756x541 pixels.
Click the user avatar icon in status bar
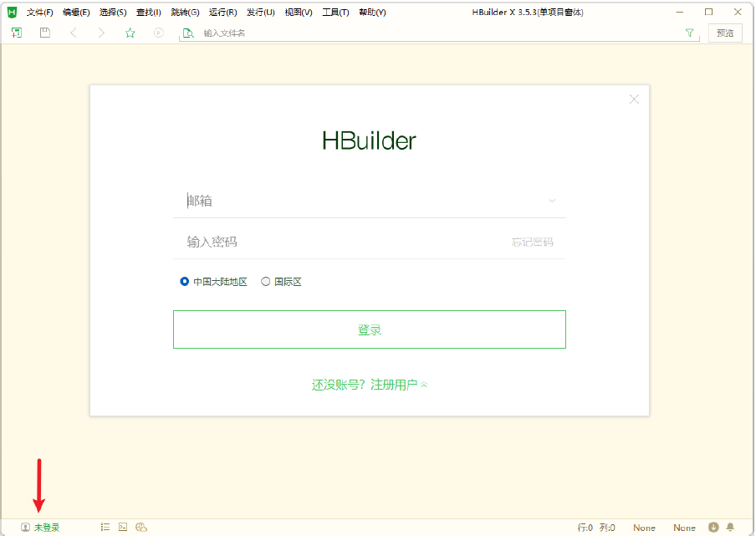25,527
